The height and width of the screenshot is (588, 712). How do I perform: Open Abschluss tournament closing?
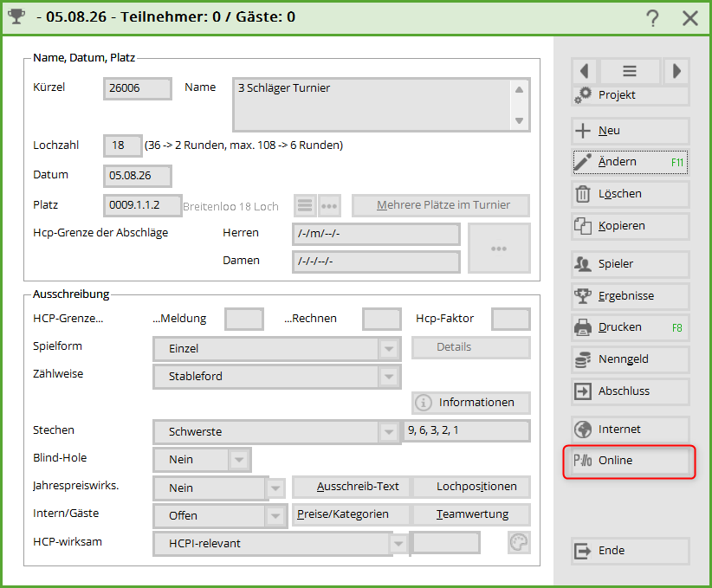coord(631,391)
